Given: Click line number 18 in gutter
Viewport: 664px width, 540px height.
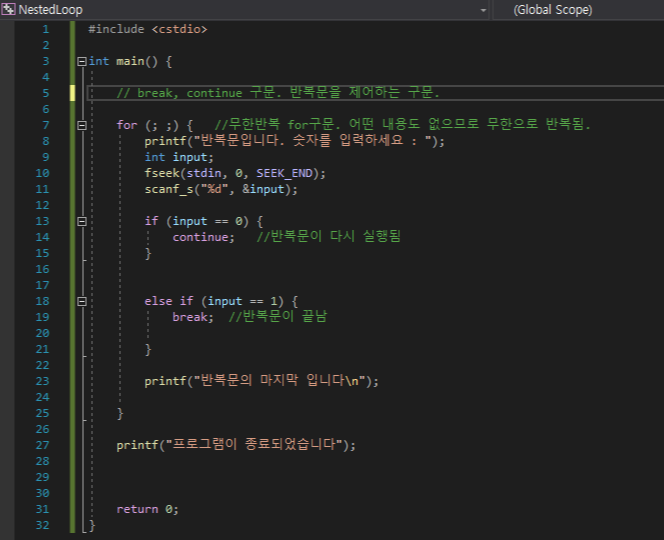Looking at the screenshot, I should pyautogui.click(x=42, y=301).
